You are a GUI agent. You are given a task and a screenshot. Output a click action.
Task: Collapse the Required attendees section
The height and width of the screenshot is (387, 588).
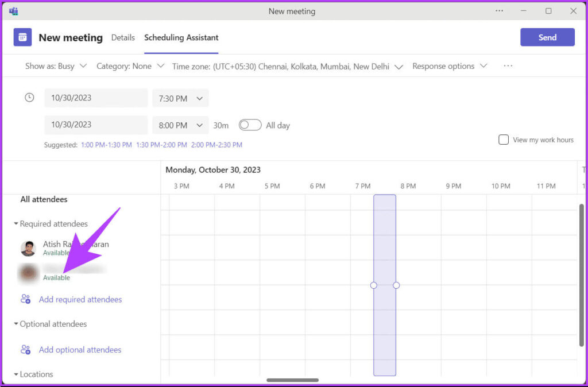click(16, 224)
